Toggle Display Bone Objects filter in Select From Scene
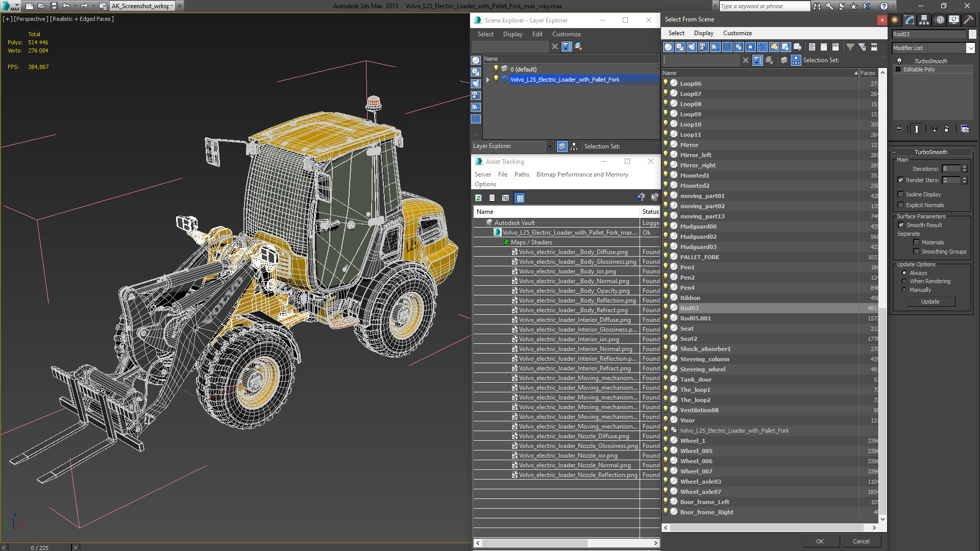Image resolution: width=980 pixels, height=551 pixels. point(762,47)
